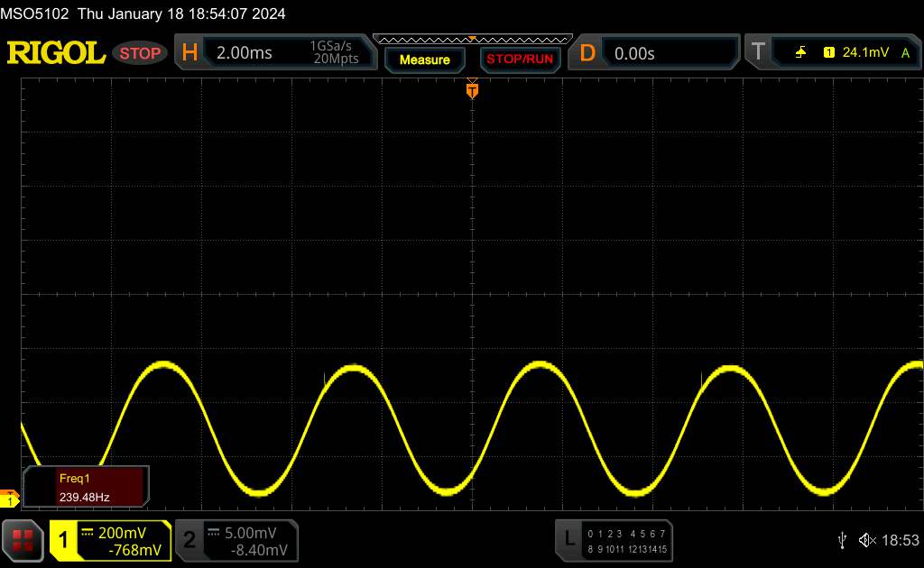The image size is (924, 568).
Task: Click the orange trigger position T marker
Action: (472, 90)
